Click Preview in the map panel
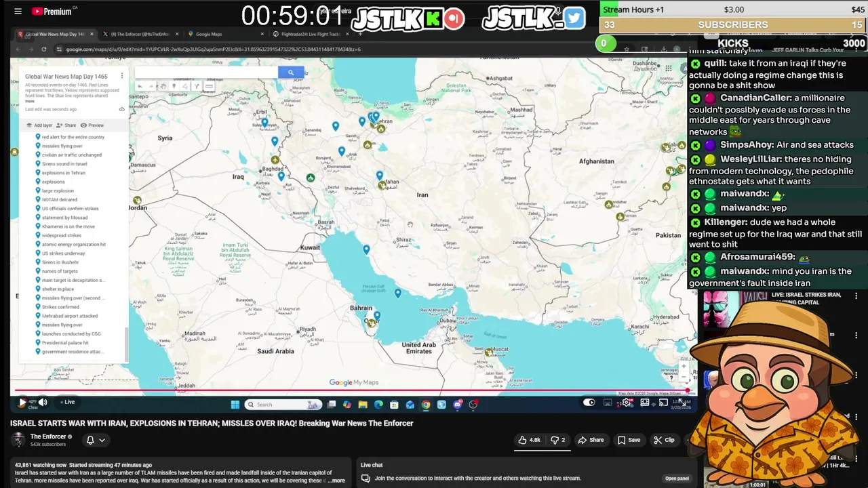Image resolution: width=868 pixels, height=488 pixels. coord(92,125)
